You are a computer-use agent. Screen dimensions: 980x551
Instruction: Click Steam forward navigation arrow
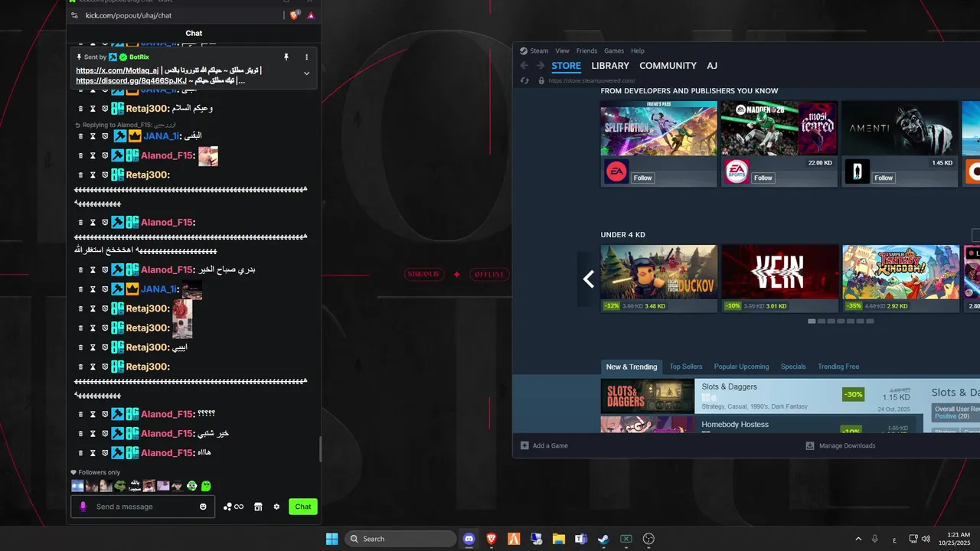tap(540, 66)
